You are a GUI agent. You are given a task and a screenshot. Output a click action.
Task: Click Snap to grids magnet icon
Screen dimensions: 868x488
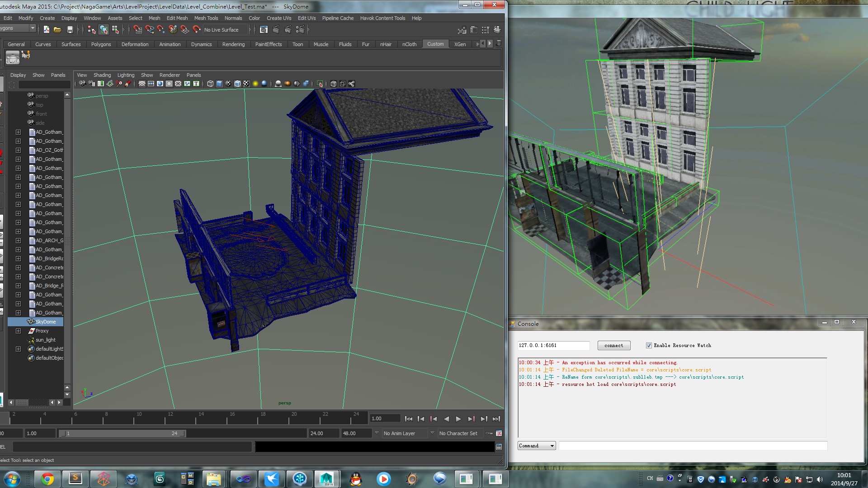137,30
